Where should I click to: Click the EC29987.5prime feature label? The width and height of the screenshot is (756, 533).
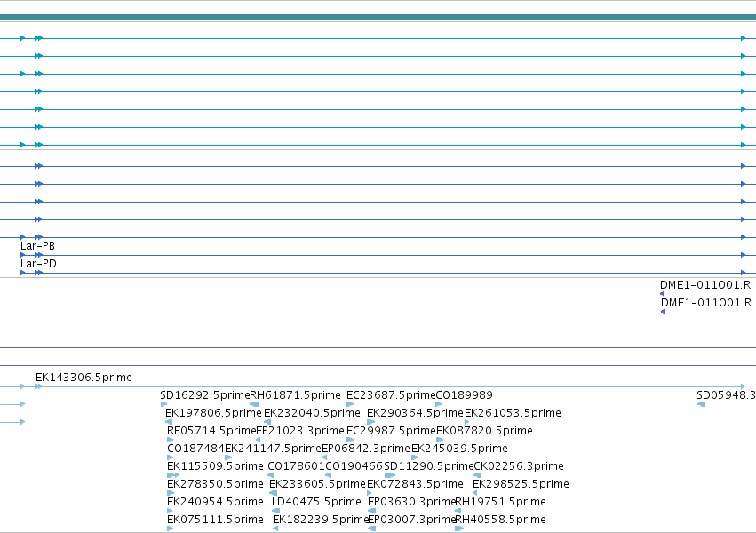click(391, 431)
